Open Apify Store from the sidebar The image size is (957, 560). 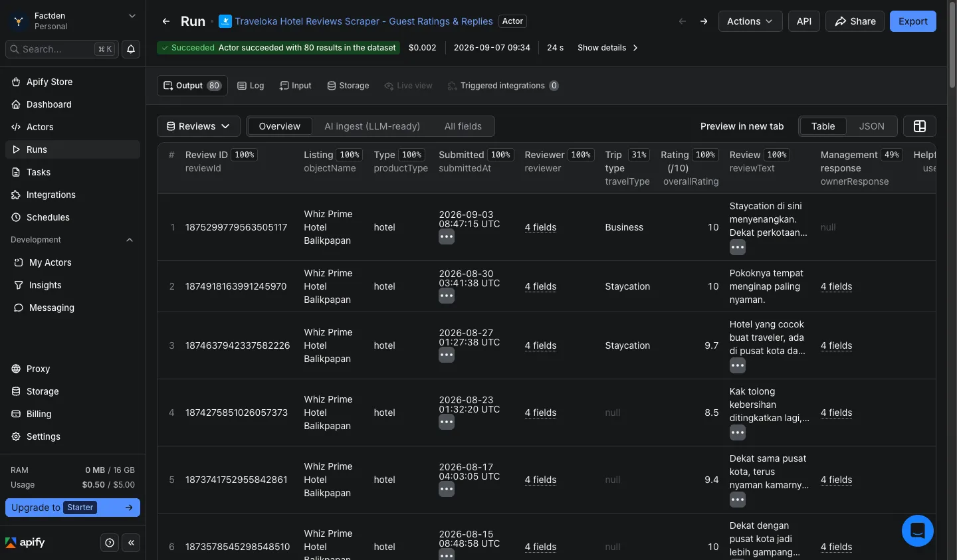(72, 82)
